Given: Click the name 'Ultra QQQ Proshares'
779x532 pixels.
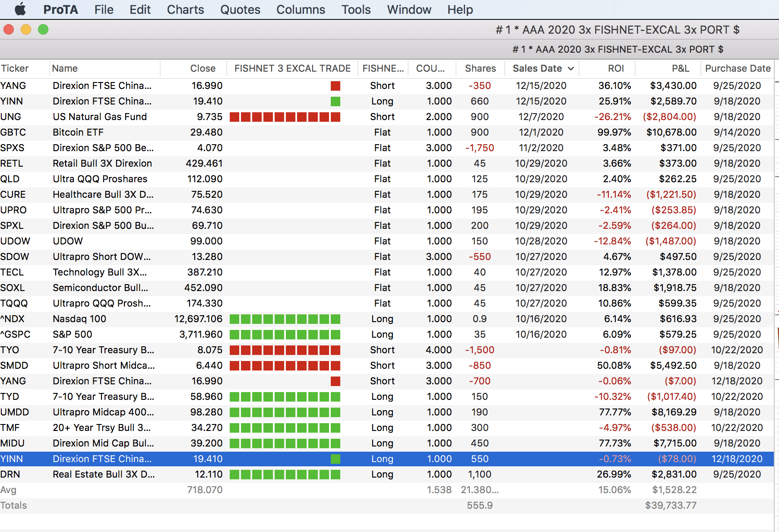Looking at the screenshot, I should pos(100,179).
